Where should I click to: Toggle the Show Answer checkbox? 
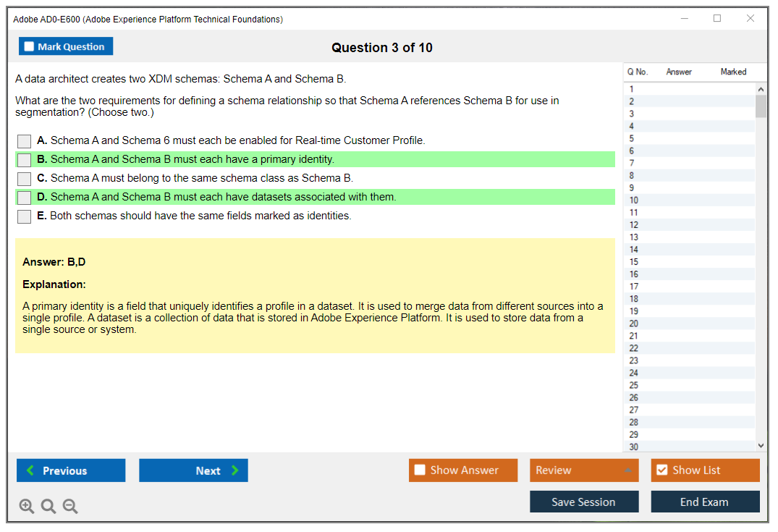(x=420, y=470)
